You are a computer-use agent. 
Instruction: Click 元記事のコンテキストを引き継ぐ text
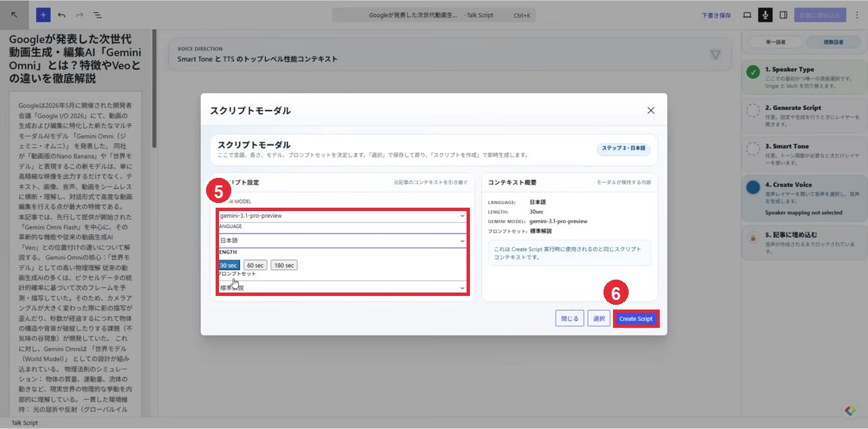click(x=431, y=183)
